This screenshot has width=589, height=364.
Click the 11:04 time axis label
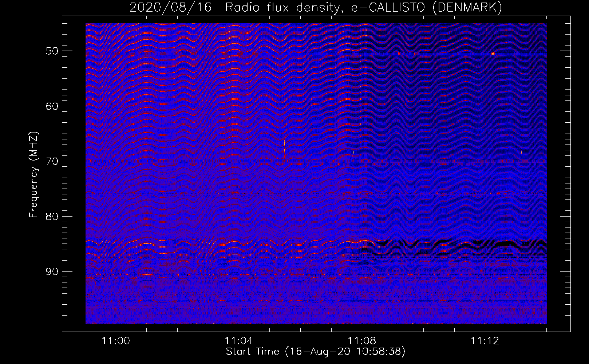click(239, 341)
